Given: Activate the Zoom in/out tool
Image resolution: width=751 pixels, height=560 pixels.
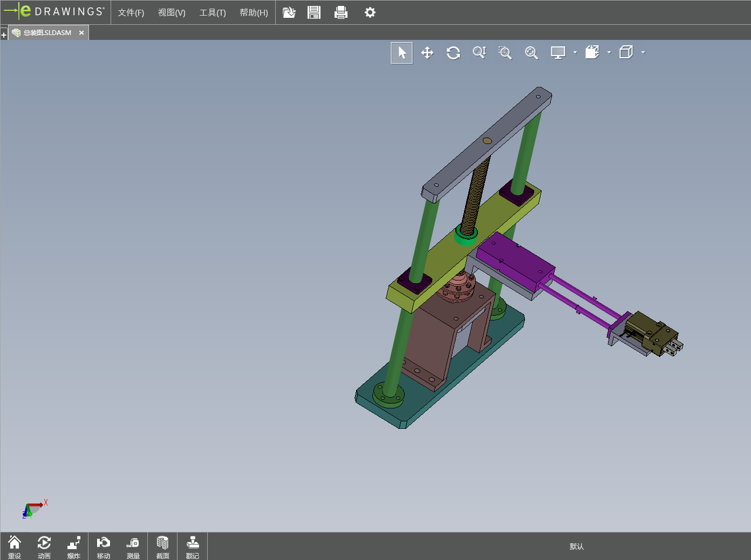Looking at the screenshot, I should (x=479, y=53).
